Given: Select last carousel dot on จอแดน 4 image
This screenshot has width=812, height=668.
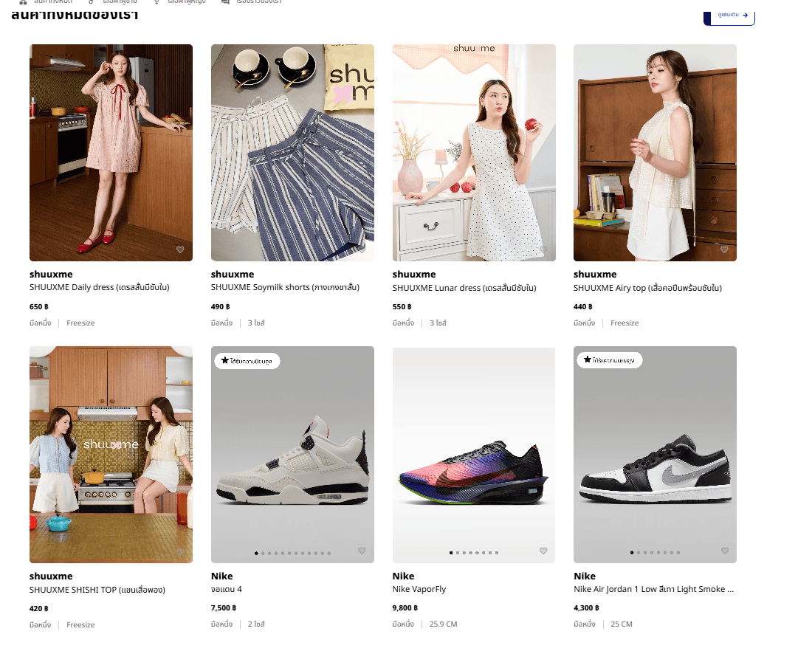Looking at the screenshot, I should pos(328,554).
